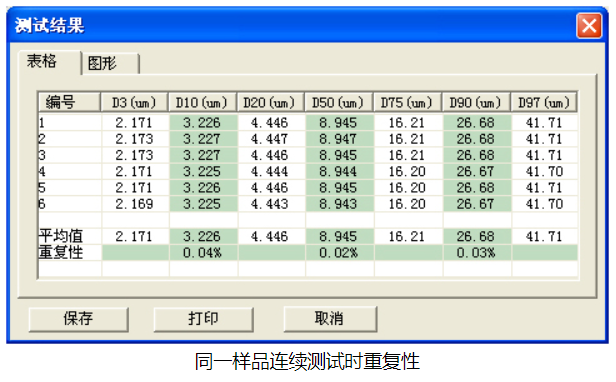The width and height of the screenshot is (616, 382).
Task: Close the 测试结果 dialog window
Action: pyautogui.click(x=589, y=26)
